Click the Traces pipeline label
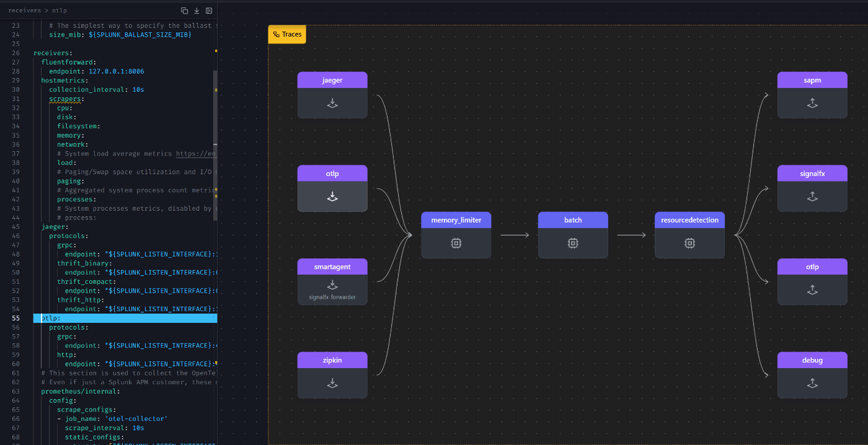The image size is (868, 445). click(287, 35)
